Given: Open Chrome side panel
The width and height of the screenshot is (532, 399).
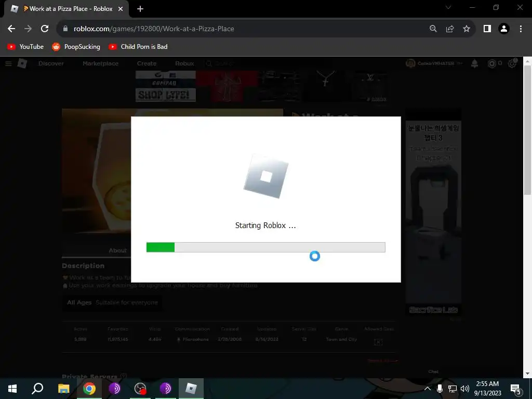Looking at the screenshot, I should [487, 29].
